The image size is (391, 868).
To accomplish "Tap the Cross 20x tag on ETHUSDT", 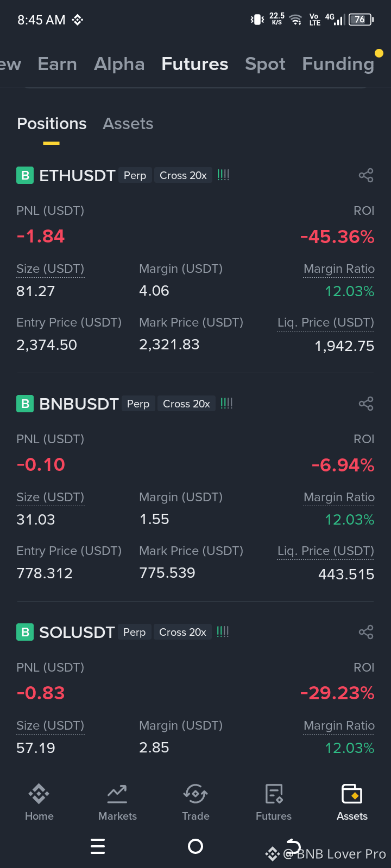I will 183,175.
